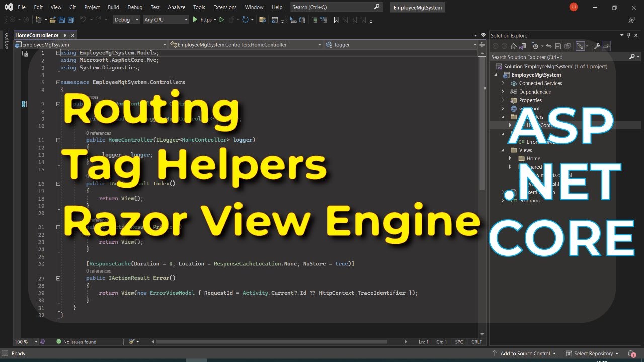
Task: Click Pending Changes Filter clock icon
Action: [535, 46]
